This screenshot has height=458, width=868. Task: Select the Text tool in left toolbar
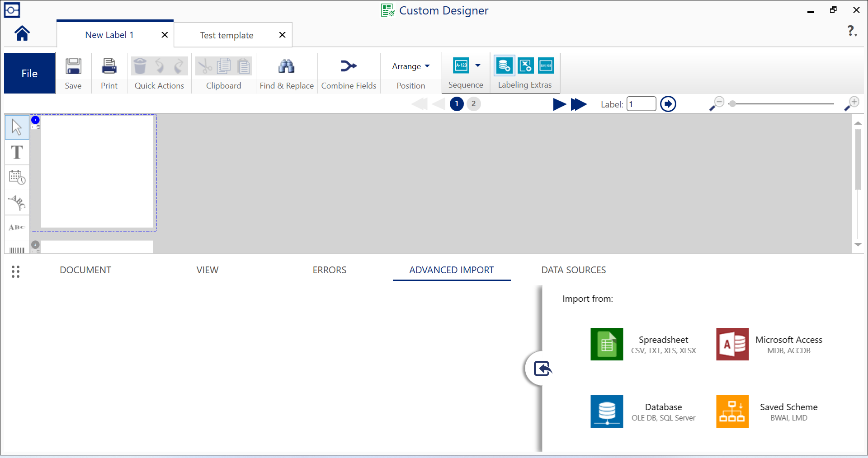[x=17, y=152]
